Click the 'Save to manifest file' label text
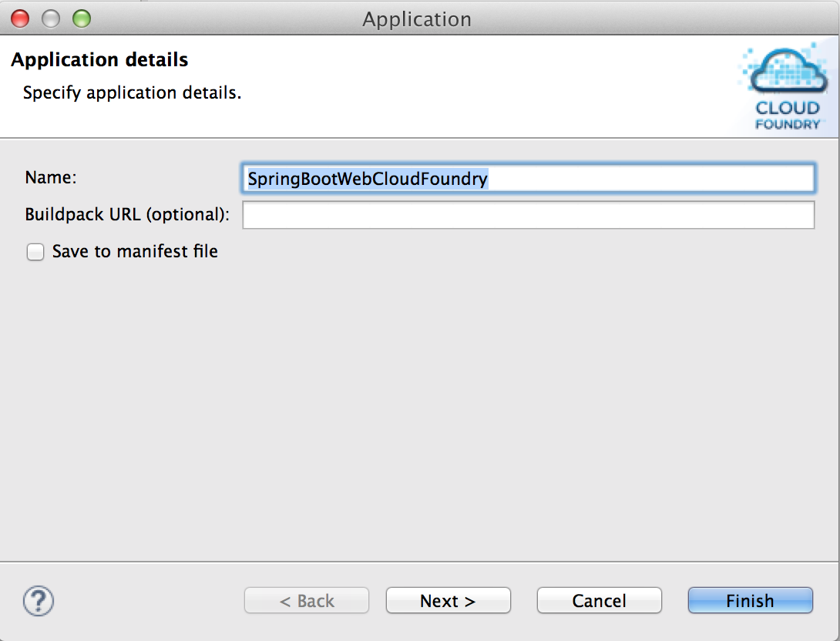The width and height of the screenshot is (840, 641). tap(135, 252)
